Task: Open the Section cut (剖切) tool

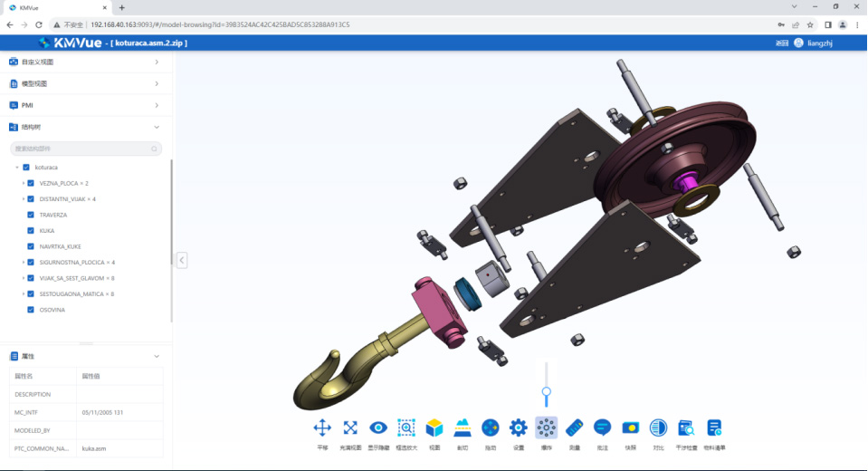Action: pyautogui.click(x=462, y=428)
